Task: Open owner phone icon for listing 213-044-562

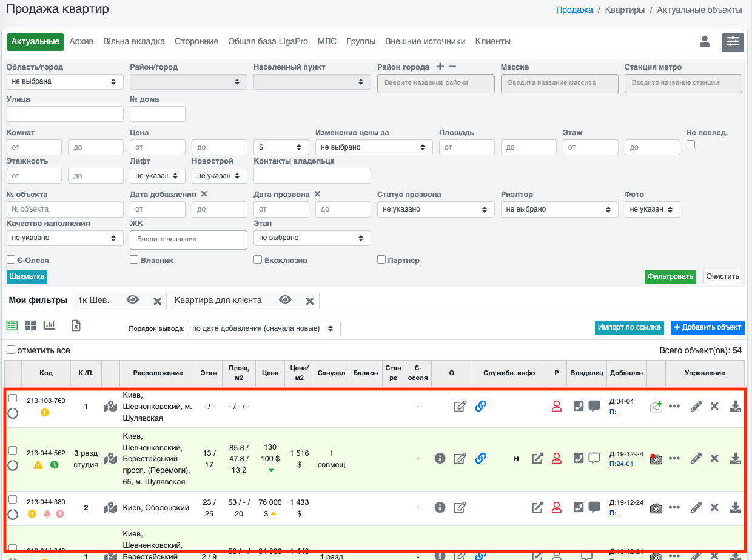Action: [x=579, y=458]
